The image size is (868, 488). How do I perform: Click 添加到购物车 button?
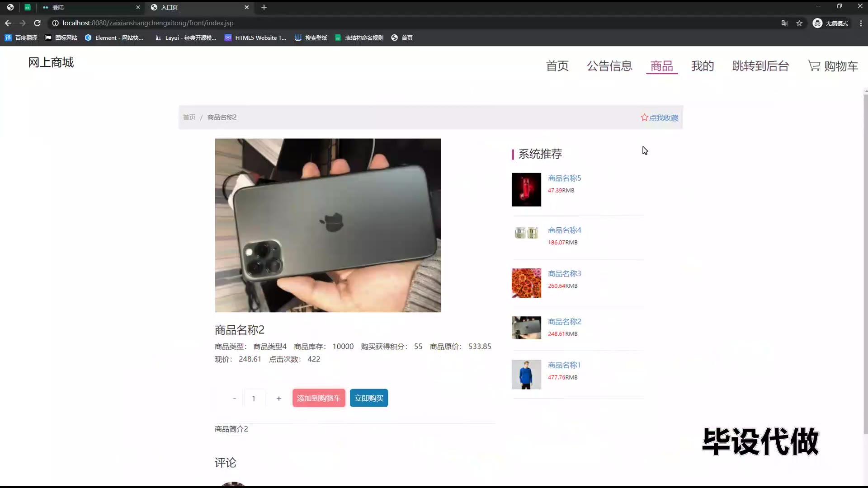[x=319, y=398]
